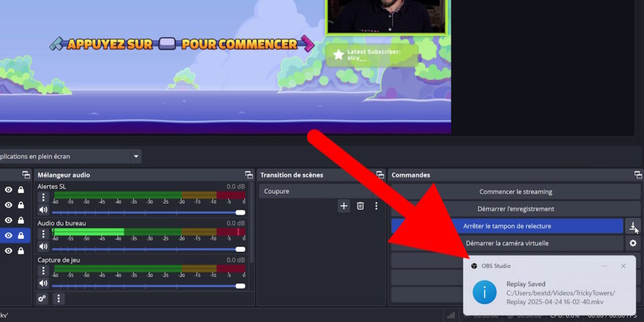Click the webcam feed in the preview
Screen dimensions: 644x322
coord(386,16)
